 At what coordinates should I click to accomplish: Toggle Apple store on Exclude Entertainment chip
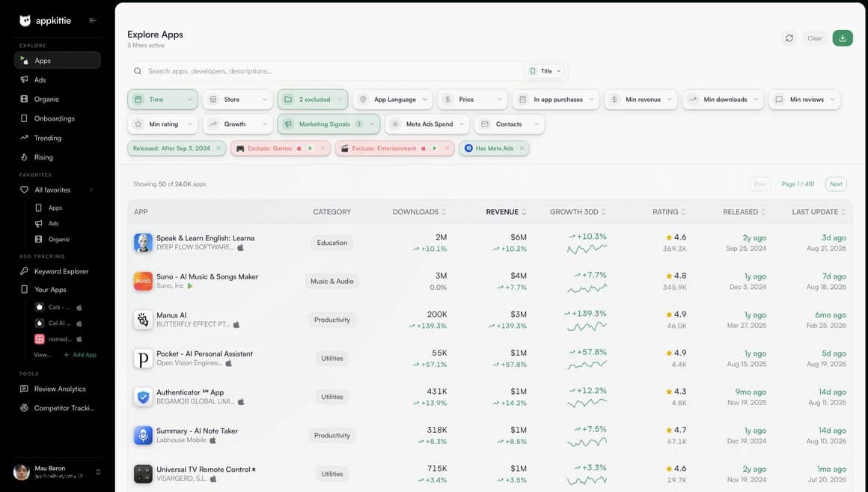[424, 148]
